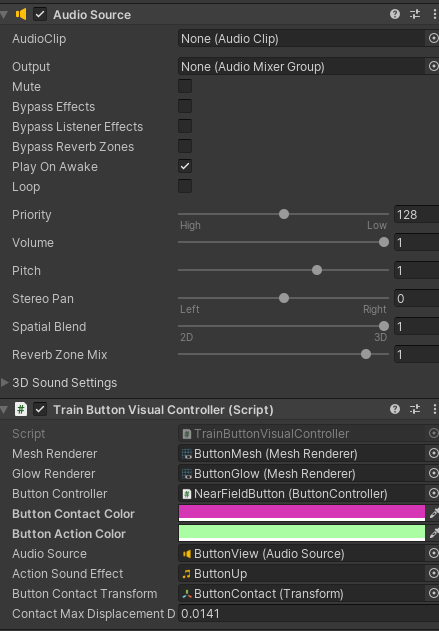Click the Volume slider handle
Image resolution: width=439 pixels, height=631 pixels.
[384, 242]
